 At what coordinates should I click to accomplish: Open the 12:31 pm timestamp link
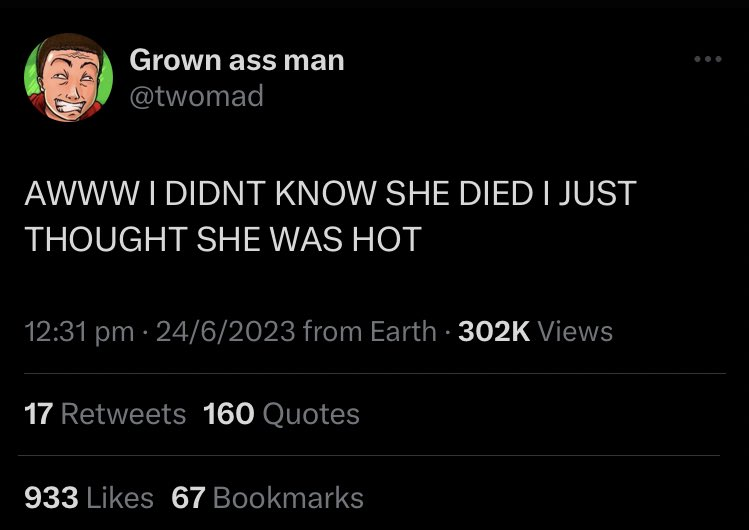click(79, 331)
